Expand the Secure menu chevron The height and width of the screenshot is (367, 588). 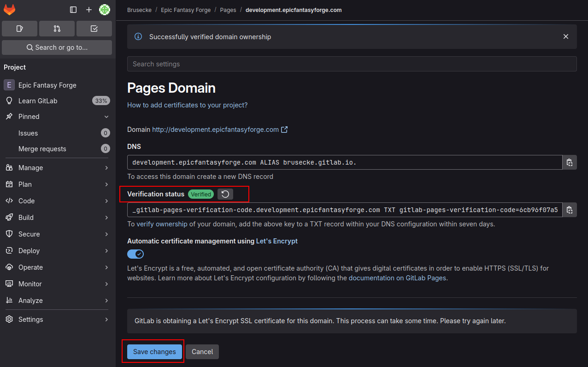tap(106, 234)
